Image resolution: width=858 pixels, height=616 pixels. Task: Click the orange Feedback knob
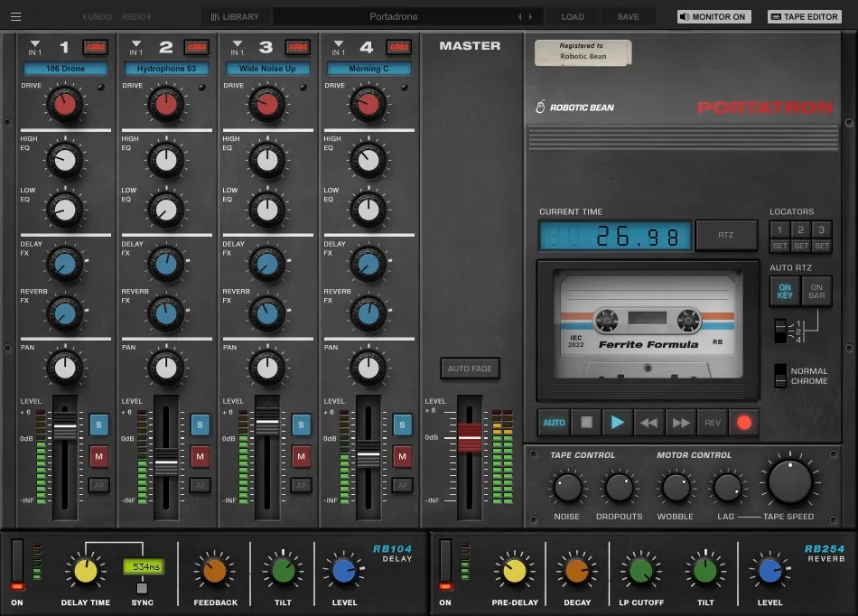(x=215, y=571)
